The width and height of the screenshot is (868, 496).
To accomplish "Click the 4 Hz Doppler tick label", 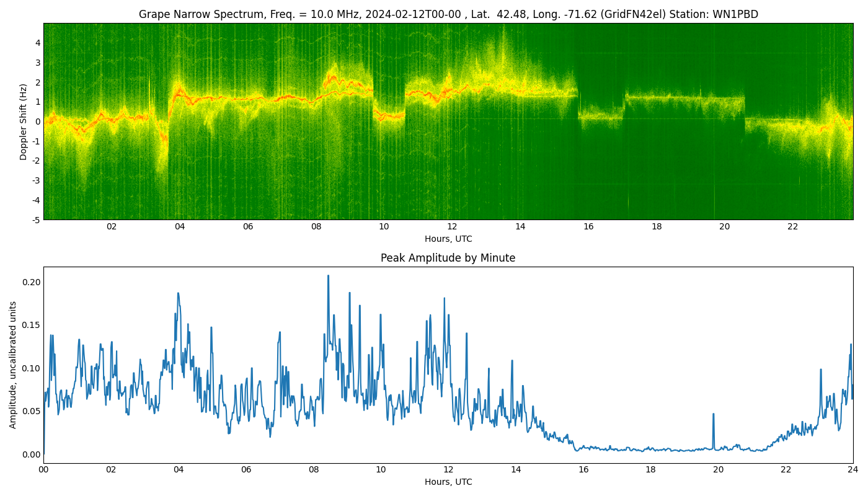I will (38, 43).
